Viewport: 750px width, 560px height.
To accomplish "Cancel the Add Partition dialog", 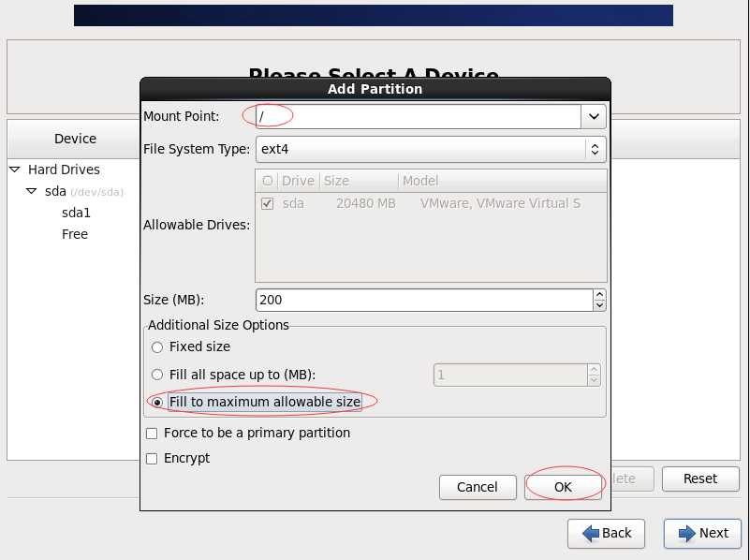I will (x=478, y=487).
